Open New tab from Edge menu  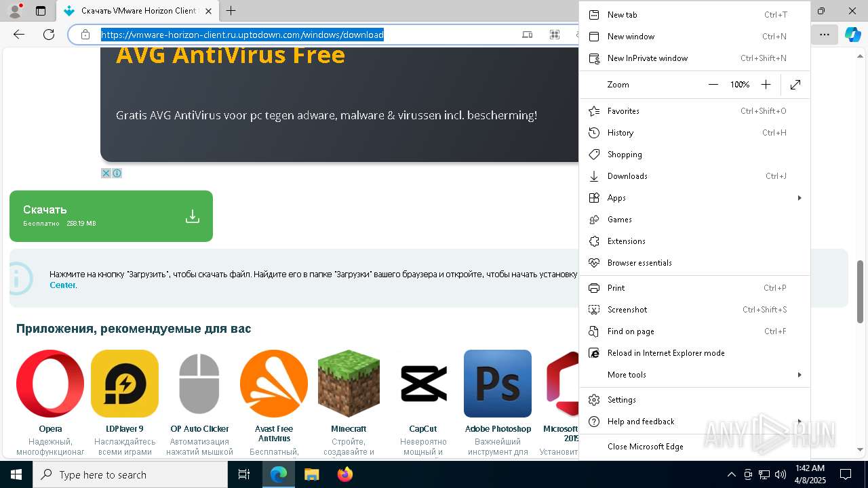[694, 15]
